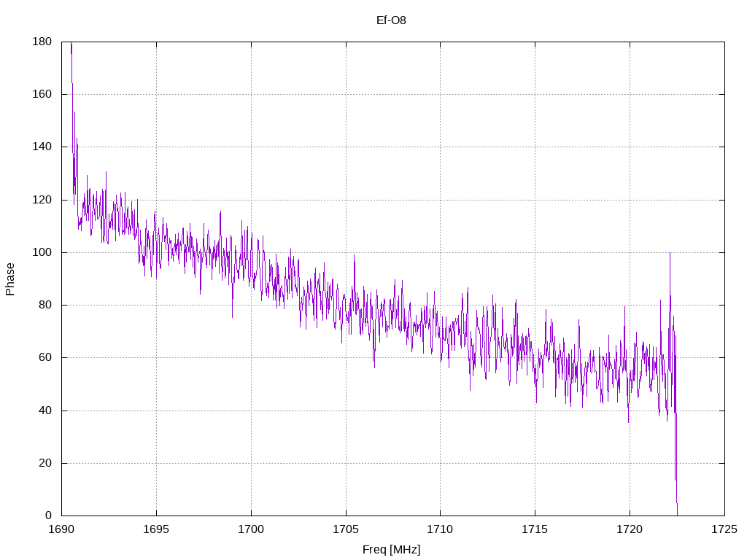The image size is (747, 560).
Task: Select the Phase y-axis label
Action: [10, 279]
